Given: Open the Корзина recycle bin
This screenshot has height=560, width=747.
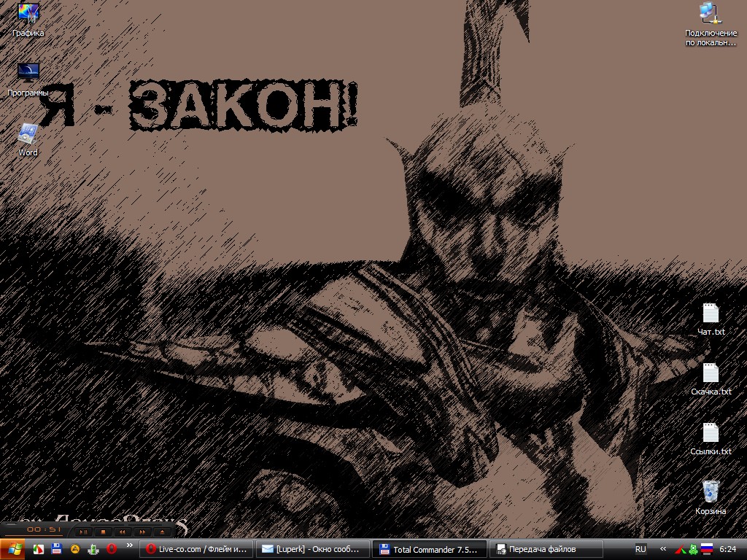Looking at the screenshot, I should point(711,491).
